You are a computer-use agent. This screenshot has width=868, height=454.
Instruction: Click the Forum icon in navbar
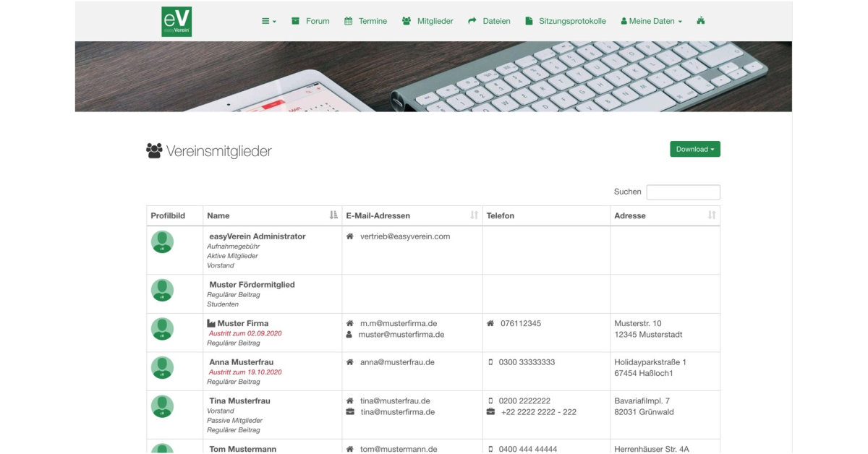coord(295,21)
